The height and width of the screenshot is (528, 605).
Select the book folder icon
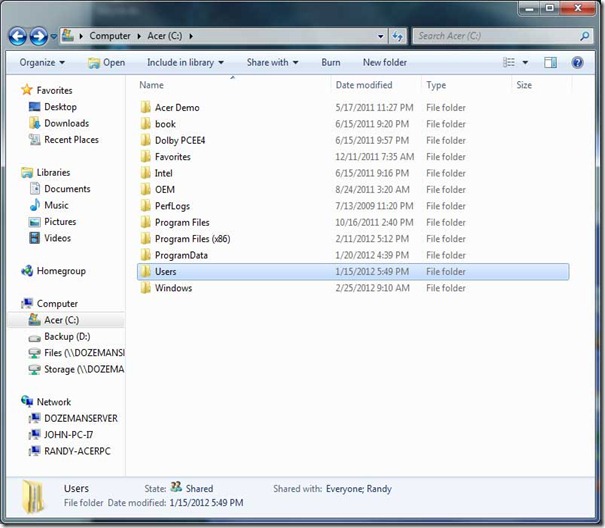tap(145, 124)
